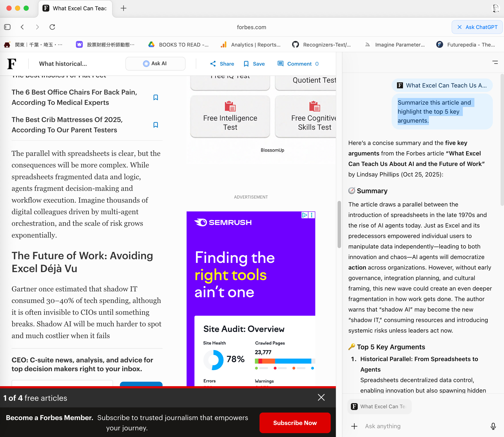Click the Subscribe Now button
The width and height of the screenshot is (504, 437).
point(295,423)
